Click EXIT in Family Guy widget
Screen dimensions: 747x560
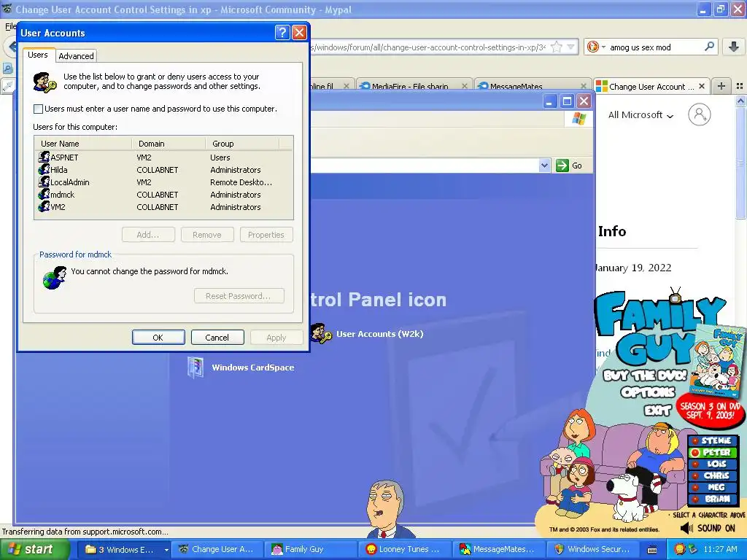pyautogui.click(x=657, y=410)
